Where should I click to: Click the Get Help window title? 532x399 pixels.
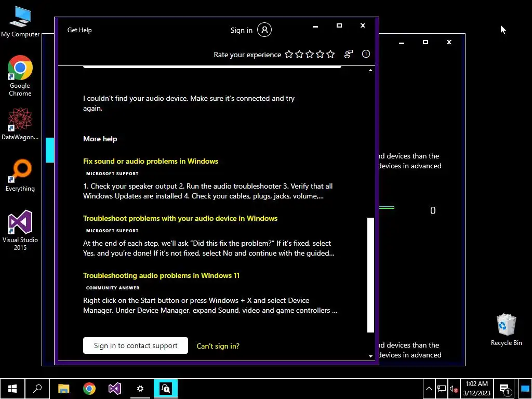coord(79,30)
